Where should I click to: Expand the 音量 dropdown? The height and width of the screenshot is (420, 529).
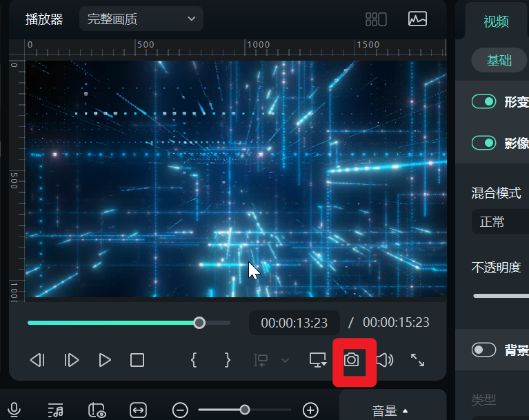click(390, 411)
